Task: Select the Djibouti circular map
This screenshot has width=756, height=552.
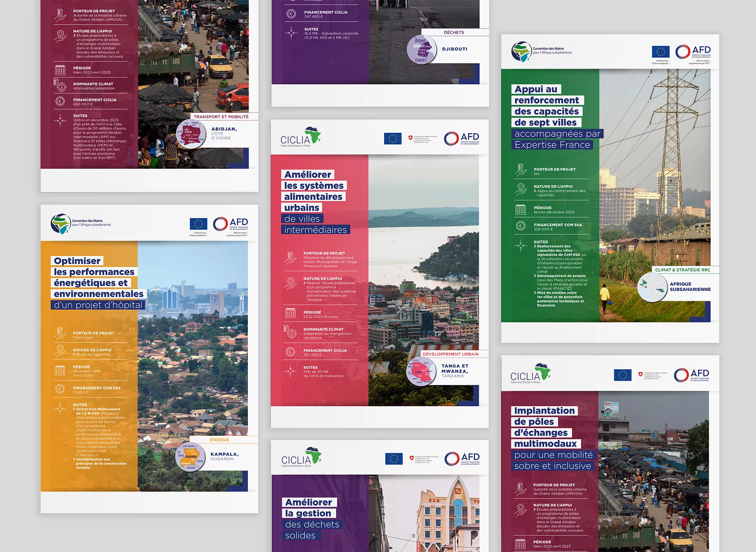Action: tap(422, 50)
